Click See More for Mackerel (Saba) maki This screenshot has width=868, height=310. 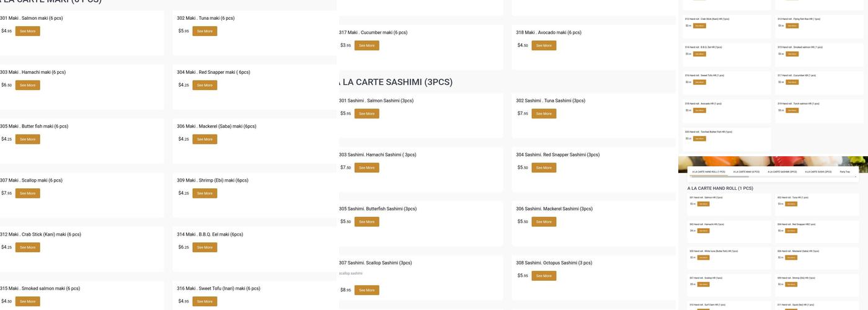pyautogui.click(x=205, y=139)
